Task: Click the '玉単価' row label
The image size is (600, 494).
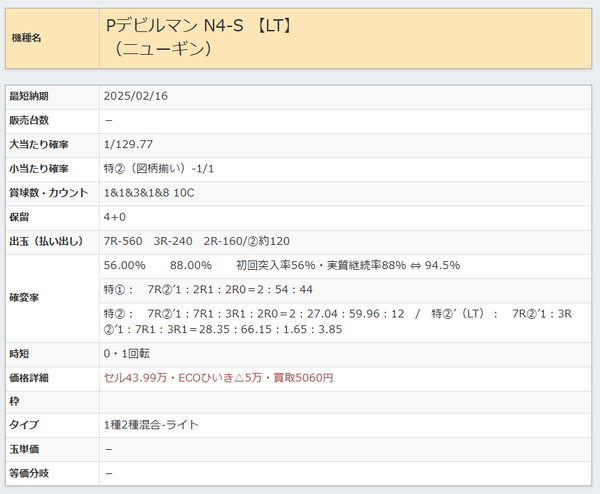Action: 24,449
